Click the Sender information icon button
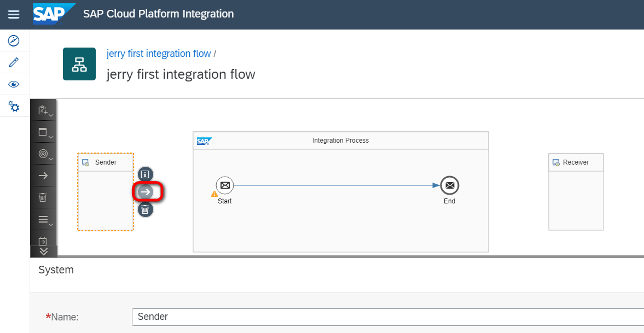The width and height of the screenshot is (644, 333). coord(145,174)
